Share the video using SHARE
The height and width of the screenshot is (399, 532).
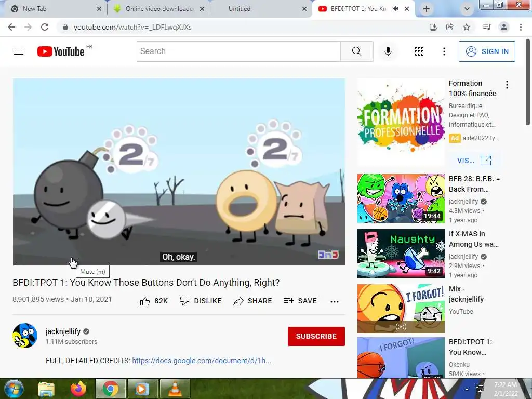(253, 301)
